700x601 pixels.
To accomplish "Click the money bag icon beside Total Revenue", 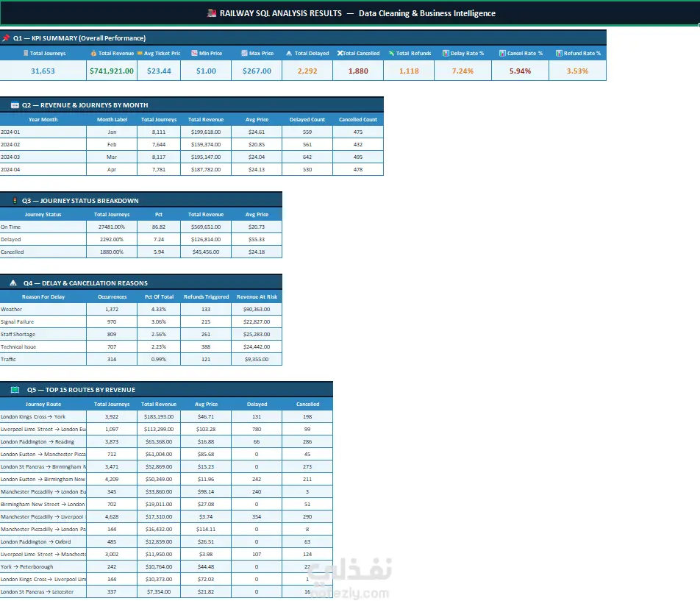I will pyautogui.click(x=93, y=53).
